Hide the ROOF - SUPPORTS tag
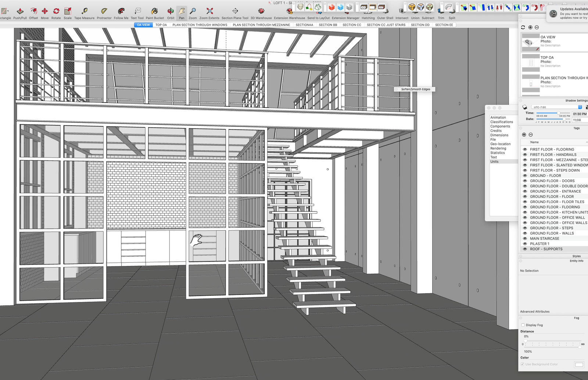This screenshot has width=588, height=380. pyautogui.click(x=525, y=249)
